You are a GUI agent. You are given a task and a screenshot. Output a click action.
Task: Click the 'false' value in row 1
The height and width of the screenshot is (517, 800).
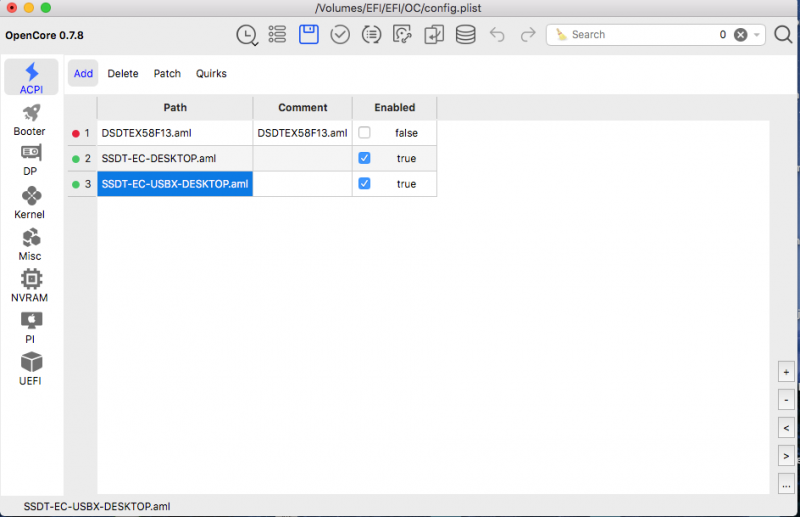pyautogui.click(x=406, y=133)
